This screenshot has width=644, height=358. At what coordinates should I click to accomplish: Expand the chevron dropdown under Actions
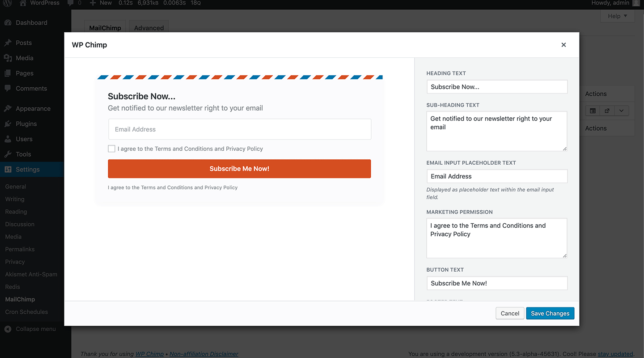tap(622, 111)
